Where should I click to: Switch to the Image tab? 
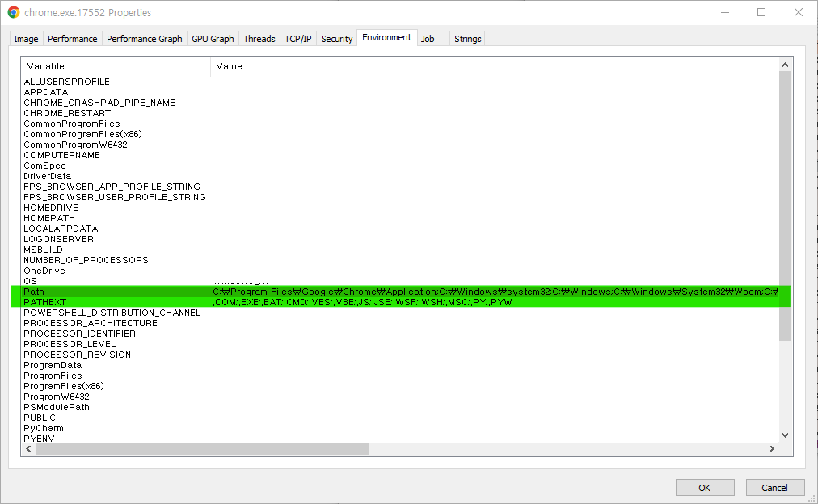pos(26,39)
